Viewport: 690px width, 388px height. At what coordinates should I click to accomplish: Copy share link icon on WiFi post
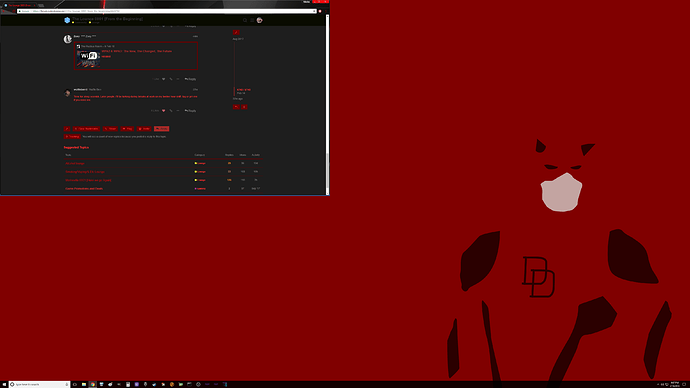[171, 79]
